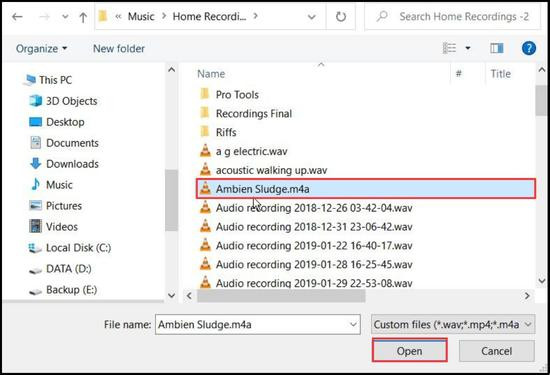Click horizontal scrollbar left arrow
Viewport: 550px width, 375px height.
tap(189, 296)
